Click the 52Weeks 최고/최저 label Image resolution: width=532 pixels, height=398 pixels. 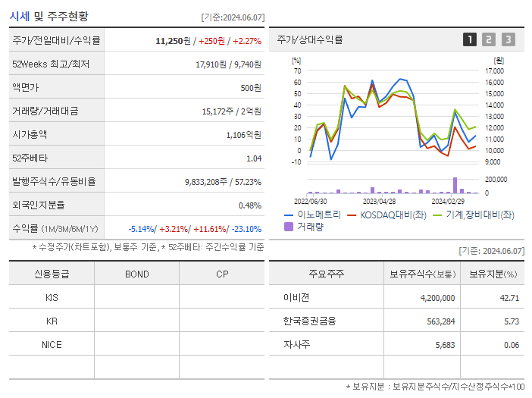[x=51, y=64]
